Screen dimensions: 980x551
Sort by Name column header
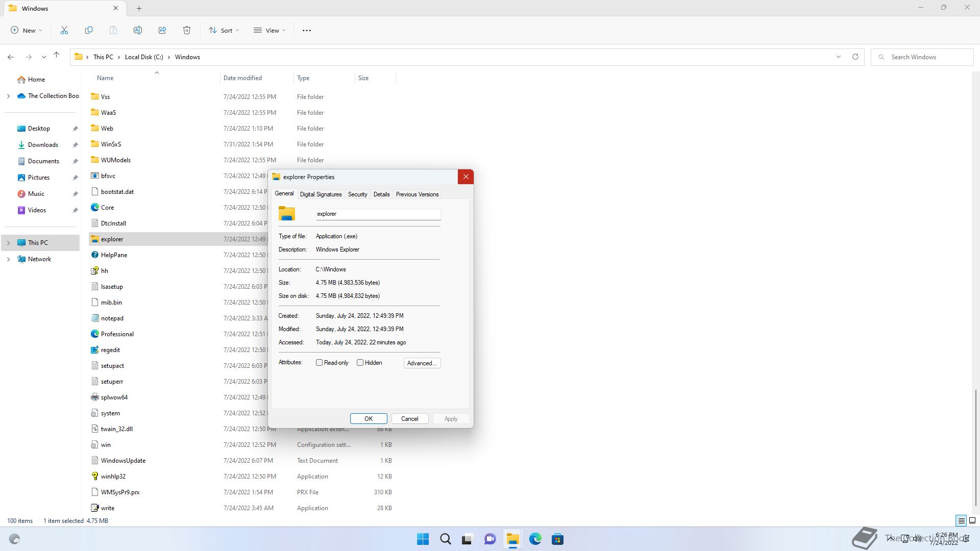tap(105, 78)
